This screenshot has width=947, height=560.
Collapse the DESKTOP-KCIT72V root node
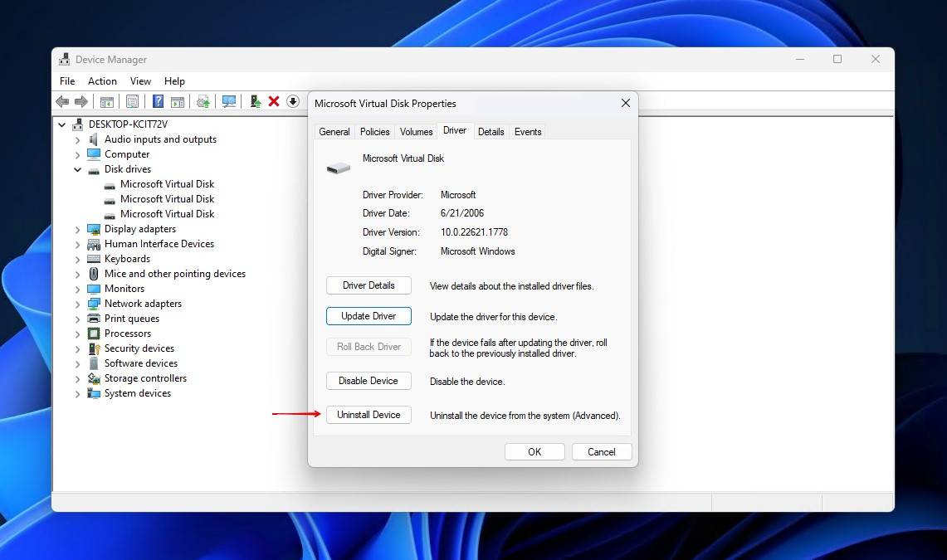61,125
